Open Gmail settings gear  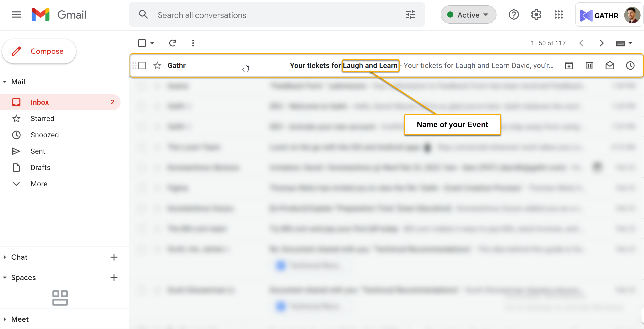click(x=536, y=15)
